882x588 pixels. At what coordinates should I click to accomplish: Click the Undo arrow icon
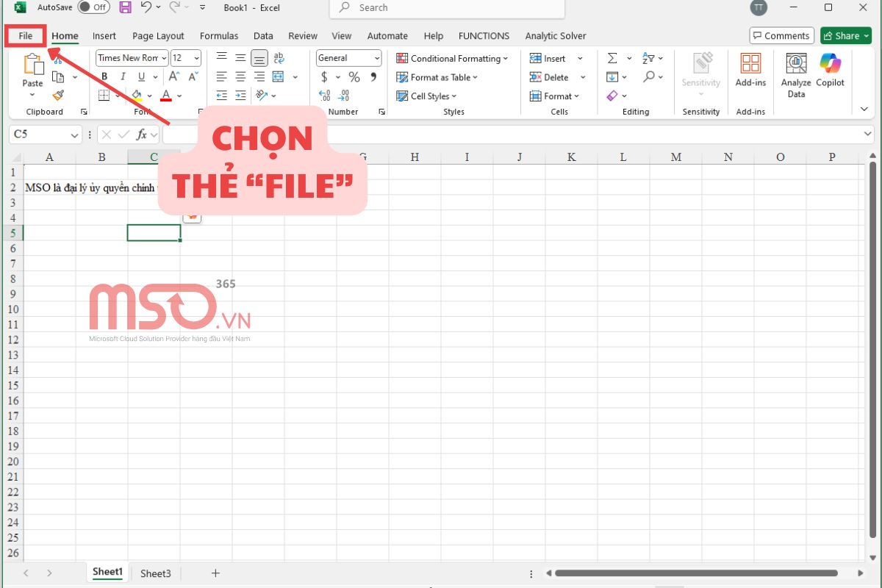tap(146, 7)
